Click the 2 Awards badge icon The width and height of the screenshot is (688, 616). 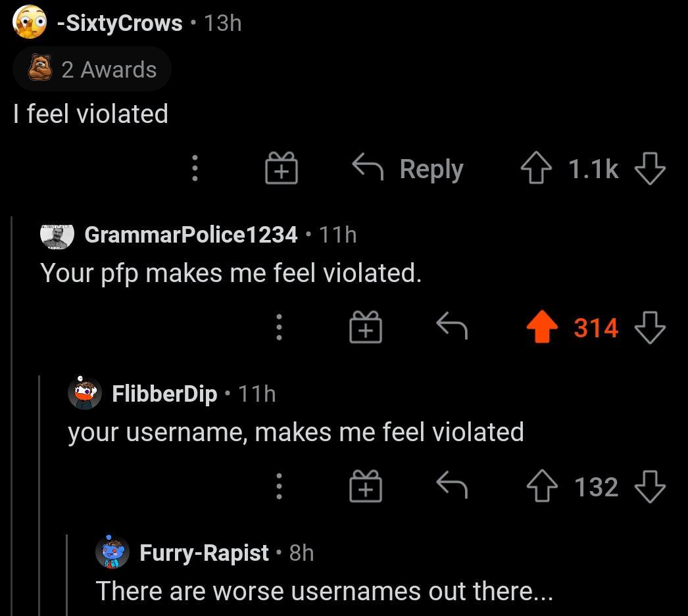tap(41, 68)
